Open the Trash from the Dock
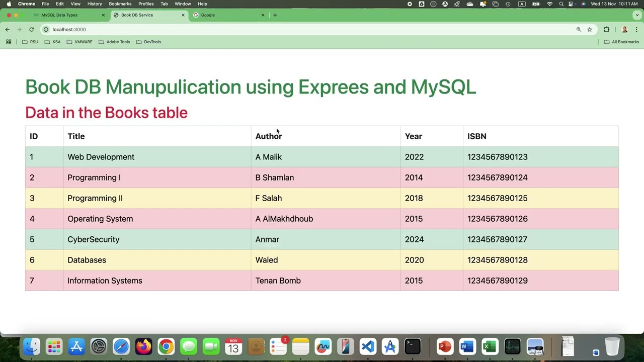 612,346
